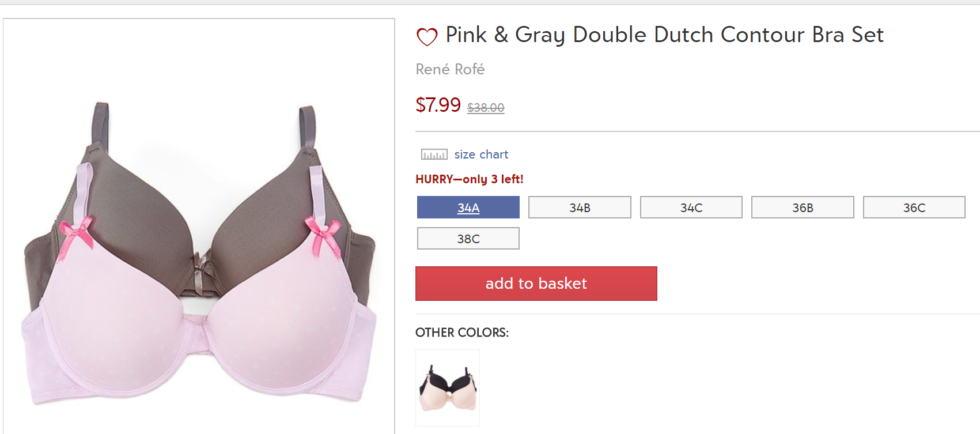
Task: Click the $7.99 sale price
Action: (438, 105)
